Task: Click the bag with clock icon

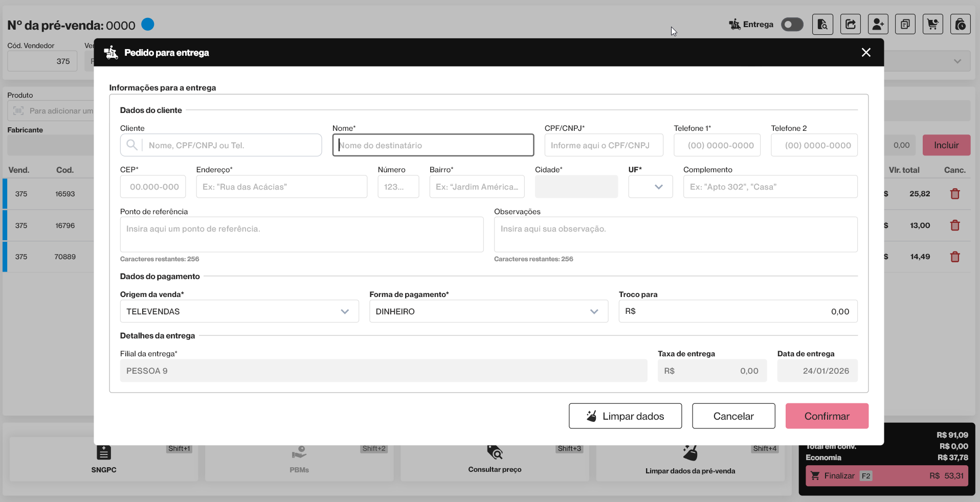Action: [960, 25]
